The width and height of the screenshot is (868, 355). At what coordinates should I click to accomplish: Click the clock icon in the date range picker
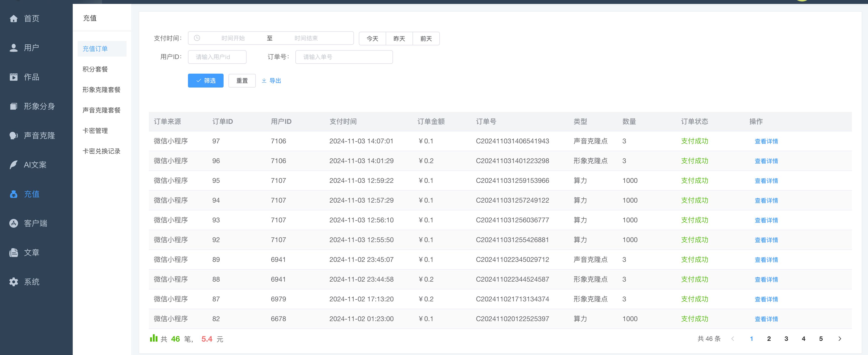(197, 38)
